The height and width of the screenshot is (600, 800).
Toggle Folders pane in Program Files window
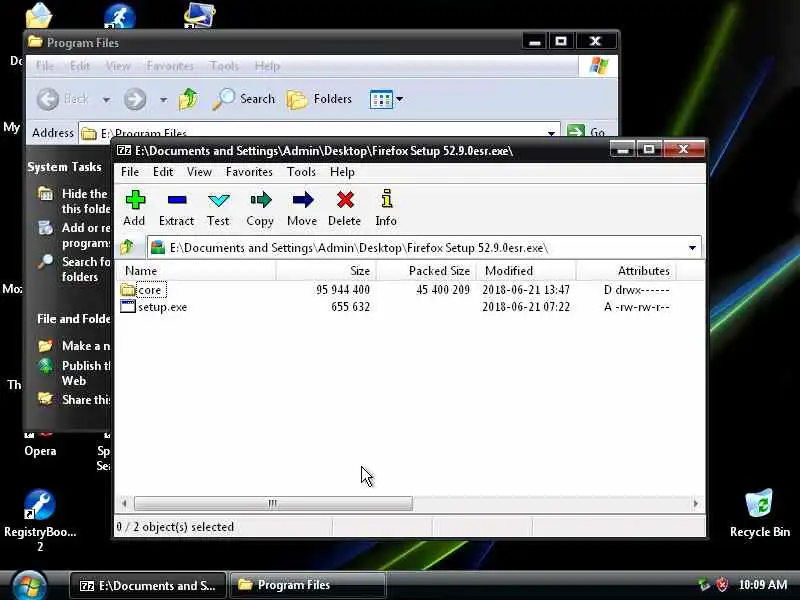click(x=319, y=99)
